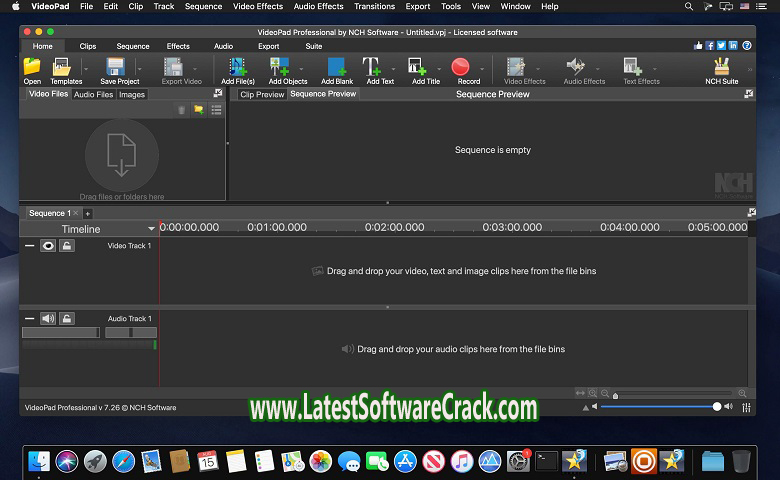Open Spotlight search in the menu bar

688,6
